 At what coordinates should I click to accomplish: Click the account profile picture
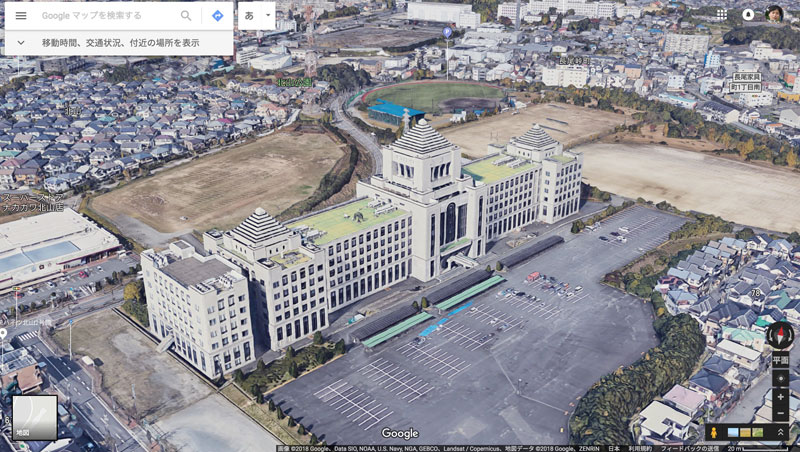[774, 14]
